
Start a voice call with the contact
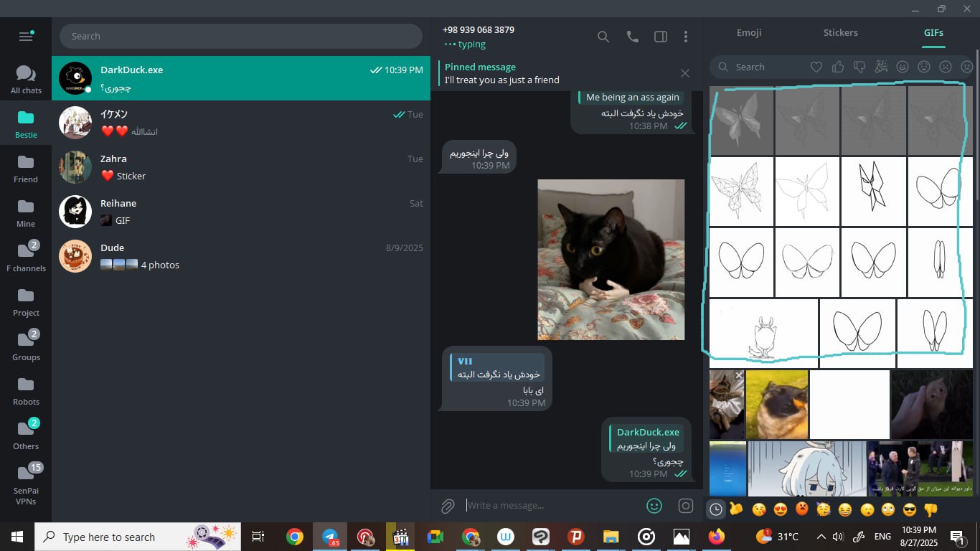point(632,37)
